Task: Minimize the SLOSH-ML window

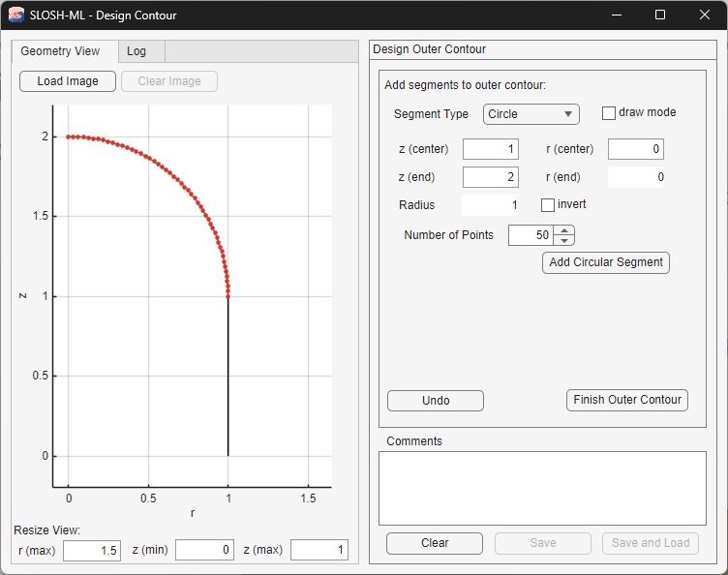Action: (617, 15)
